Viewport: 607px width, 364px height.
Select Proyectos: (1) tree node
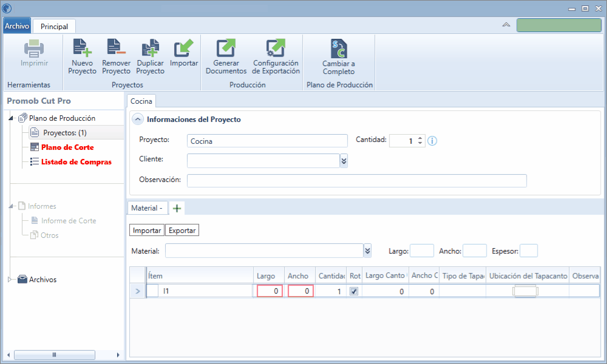(x=65, y=133)
